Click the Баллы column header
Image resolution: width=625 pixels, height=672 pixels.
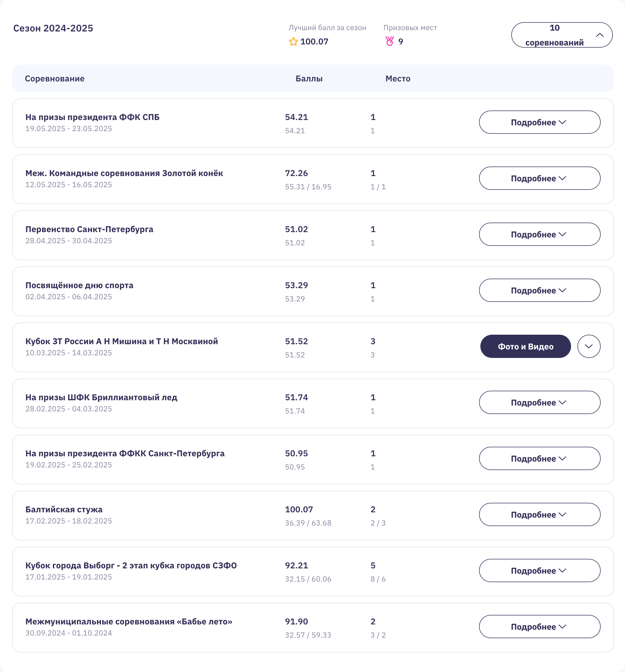[309, 79]
